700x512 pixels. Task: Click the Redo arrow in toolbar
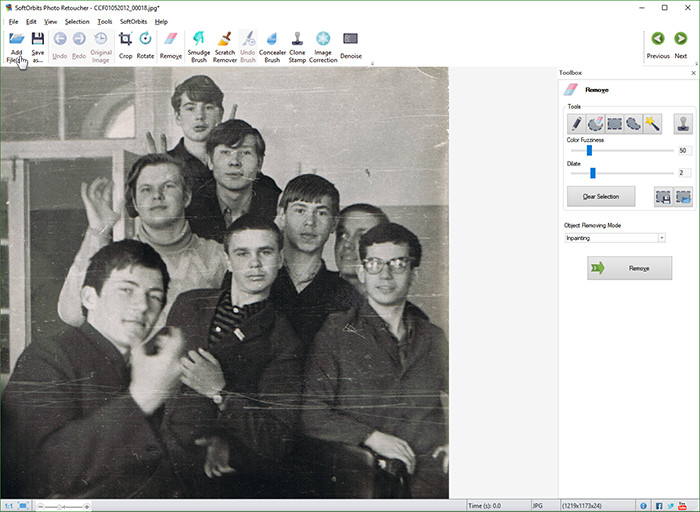tap(79, 39)
